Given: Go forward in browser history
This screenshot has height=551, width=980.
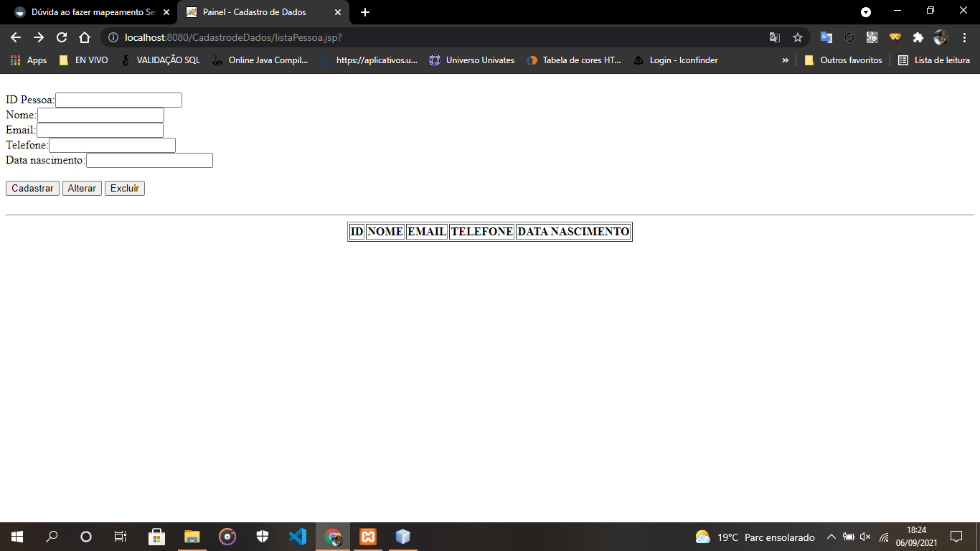Looking at the screenshot, I should [x=39, y=37].
